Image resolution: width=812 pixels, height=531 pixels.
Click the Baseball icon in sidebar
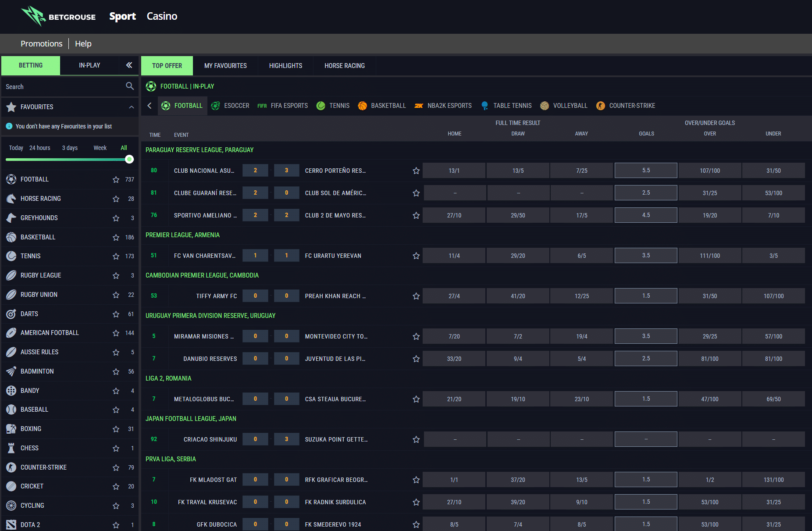[11, 410]
